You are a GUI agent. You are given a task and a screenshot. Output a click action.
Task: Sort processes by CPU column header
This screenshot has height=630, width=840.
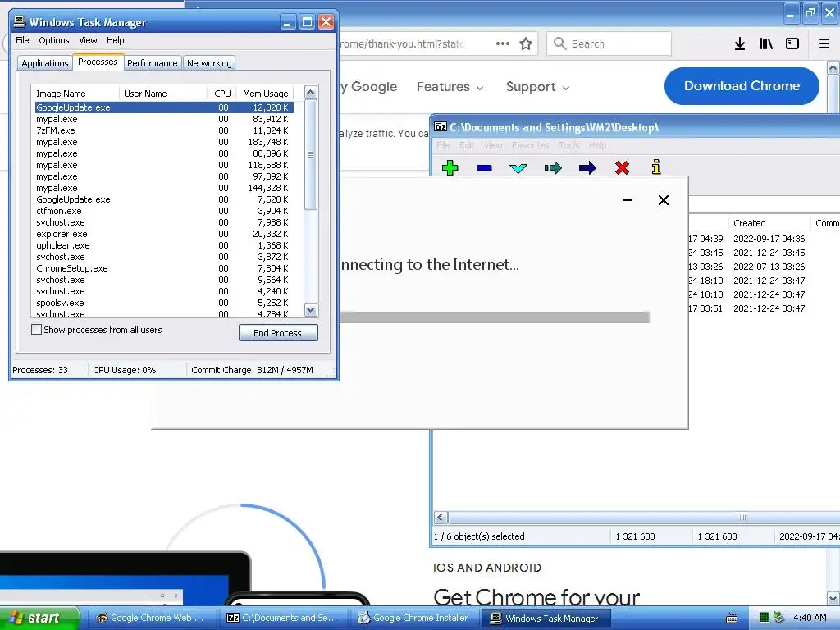point(221,94)
